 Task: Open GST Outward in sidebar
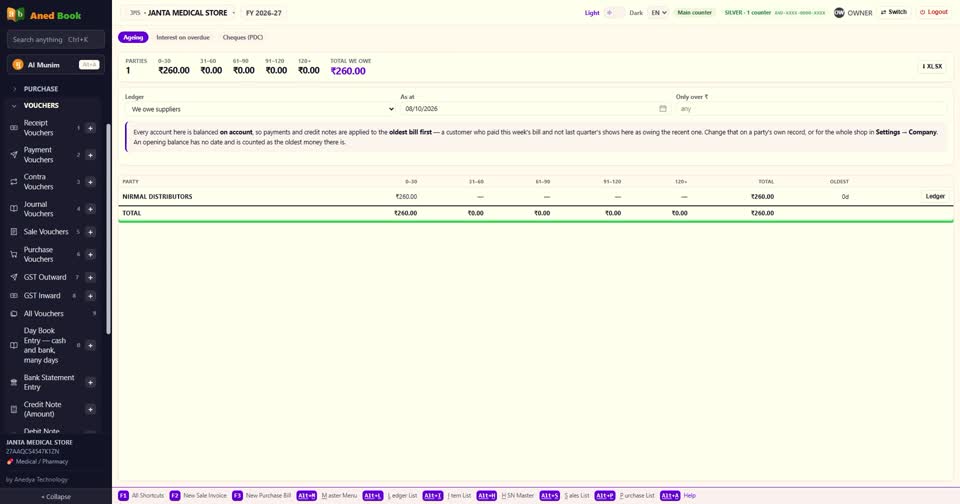[45, 277]
